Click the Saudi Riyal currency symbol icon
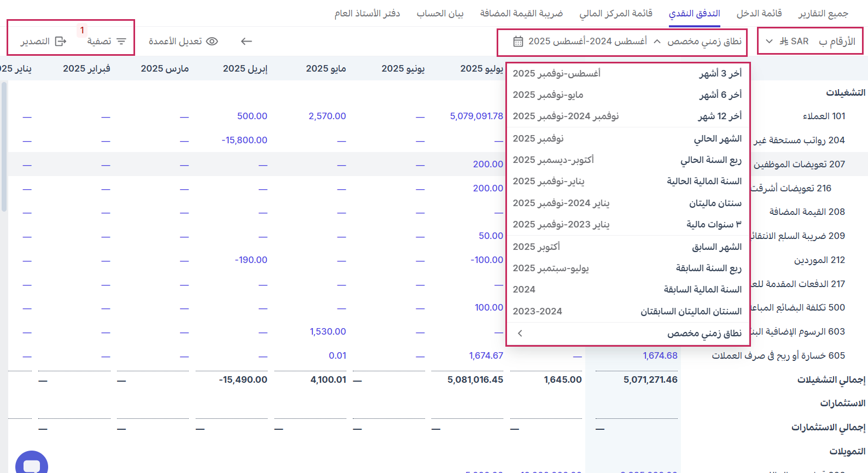Viewport: 868px width, 473px height. coord(784,42)
